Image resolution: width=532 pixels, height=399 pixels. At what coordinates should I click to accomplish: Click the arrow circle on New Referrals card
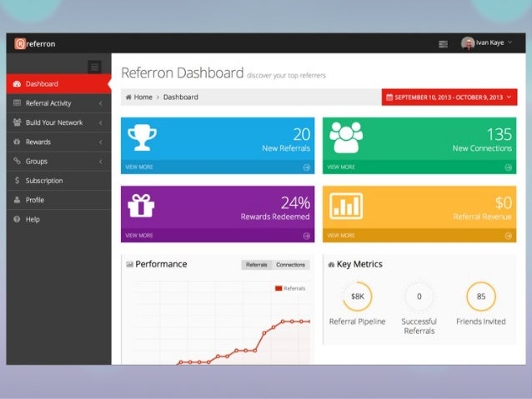(306, 167)
